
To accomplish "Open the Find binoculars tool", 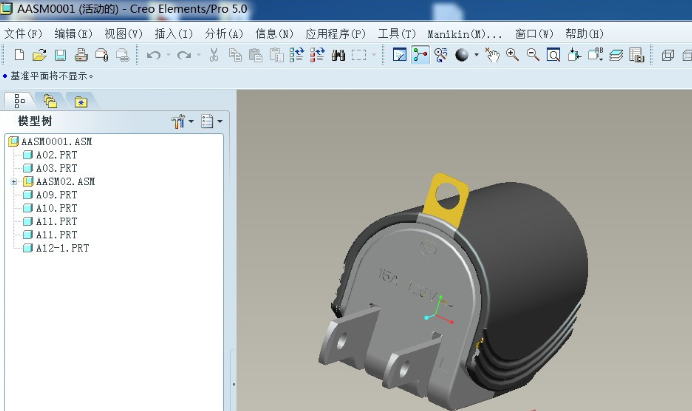I will point(338,55).
